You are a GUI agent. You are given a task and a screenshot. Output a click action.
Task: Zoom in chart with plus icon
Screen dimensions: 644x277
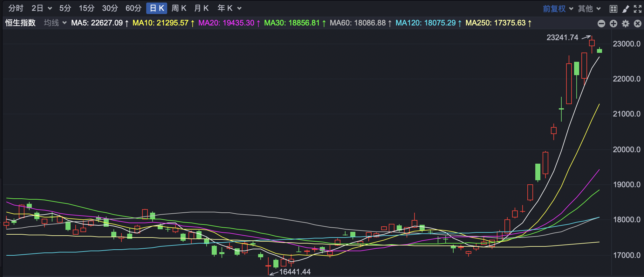(x=613, y=24)
